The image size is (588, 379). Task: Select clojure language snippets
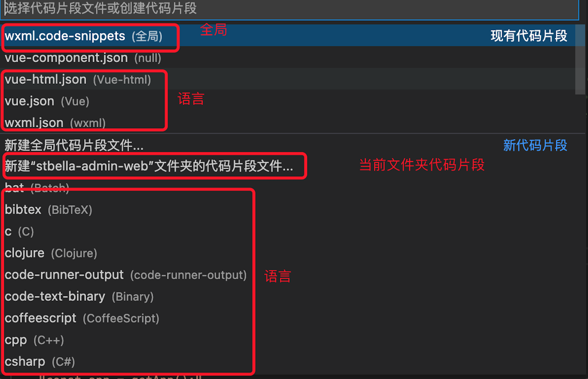pos(288,253)
